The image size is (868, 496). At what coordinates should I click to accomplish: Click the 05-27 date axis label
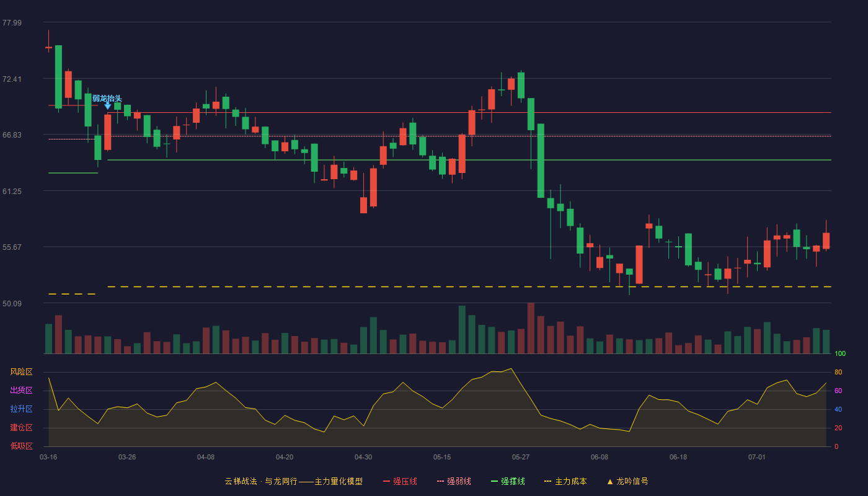point(521,457)
